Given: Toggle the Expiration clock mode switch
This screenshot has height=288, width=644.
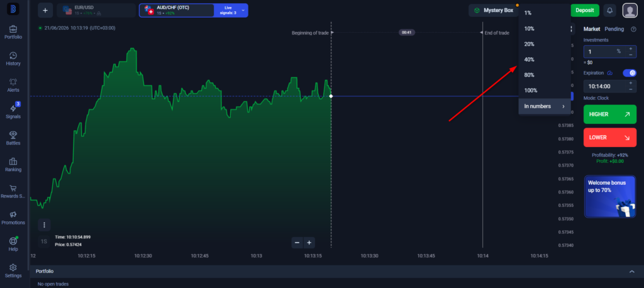Looking at the screenshot, I should [x=630, y=73].
